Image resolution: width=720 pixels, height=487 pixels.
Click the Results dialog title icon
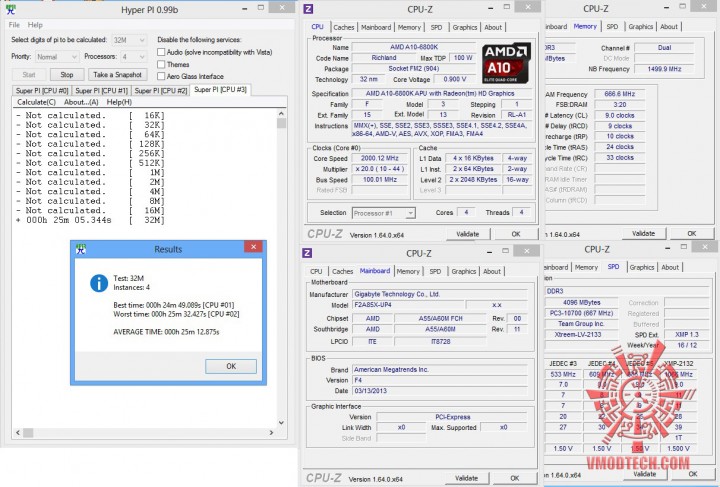pyautogui.click(x=81, y=249)
